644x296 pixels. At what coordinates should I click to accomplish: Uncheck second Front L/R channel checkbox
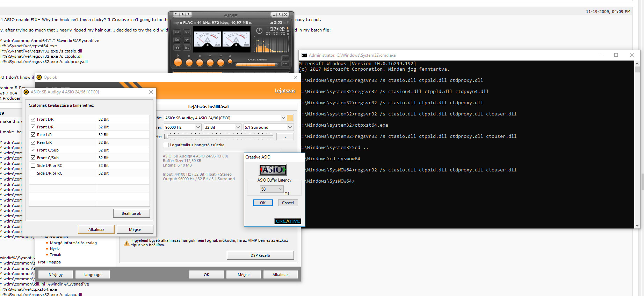pyautogui.click(x=33, y=127)
